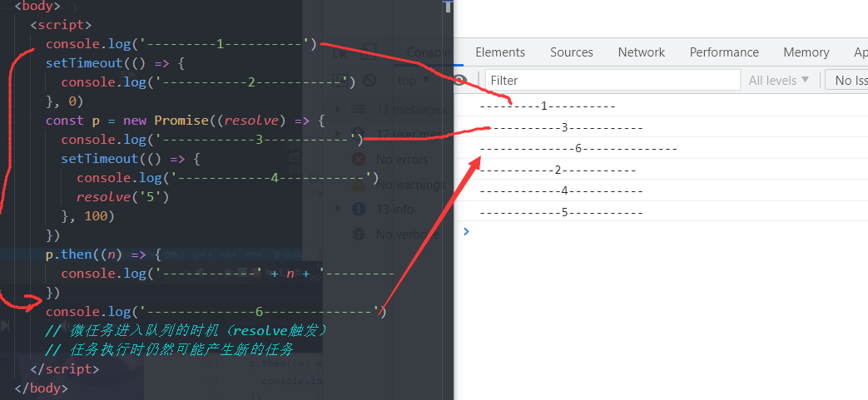Click the No Issues button
This screenshot has width=868, height=400.
(x=846, y=80)
